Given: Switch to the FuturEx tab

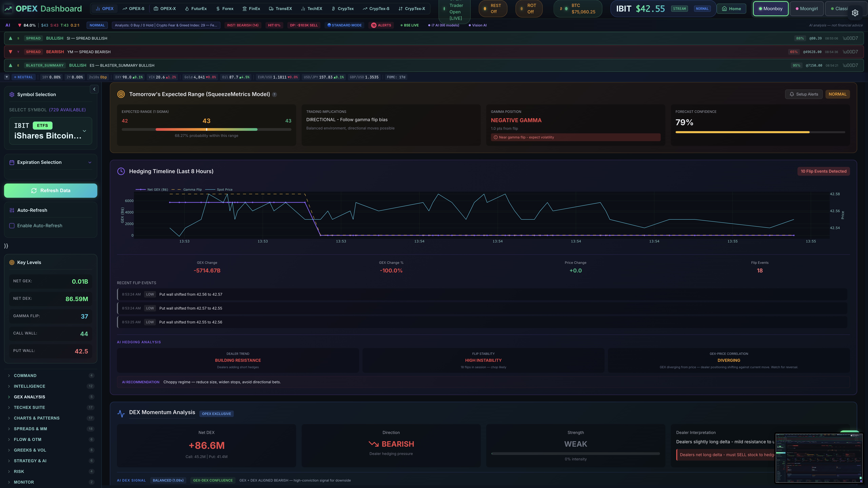Looking at the screenshot, I should tap(196, 9).
